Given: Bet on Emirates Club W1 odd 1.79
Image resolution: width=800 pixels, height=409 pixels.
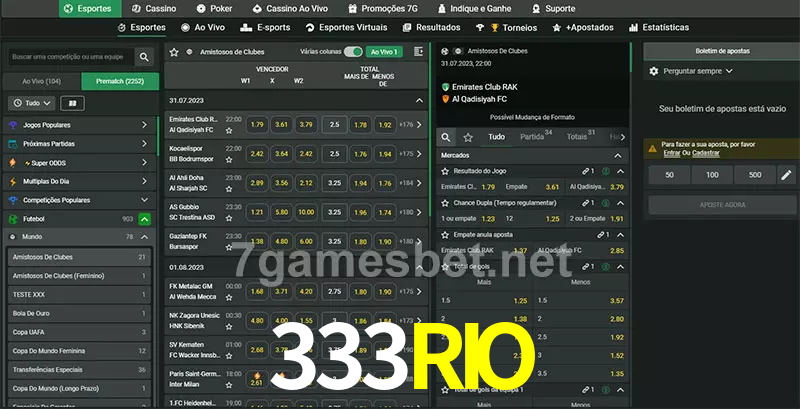Looking at the screenshot, I should click(257, 124).
